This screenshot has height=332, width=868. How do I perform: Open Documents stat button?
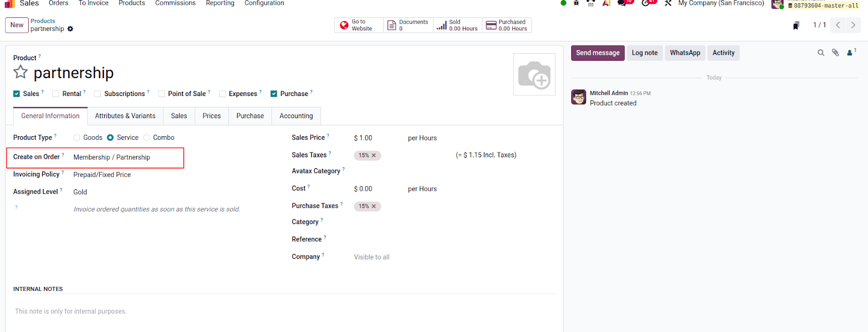tap(408, 25)
